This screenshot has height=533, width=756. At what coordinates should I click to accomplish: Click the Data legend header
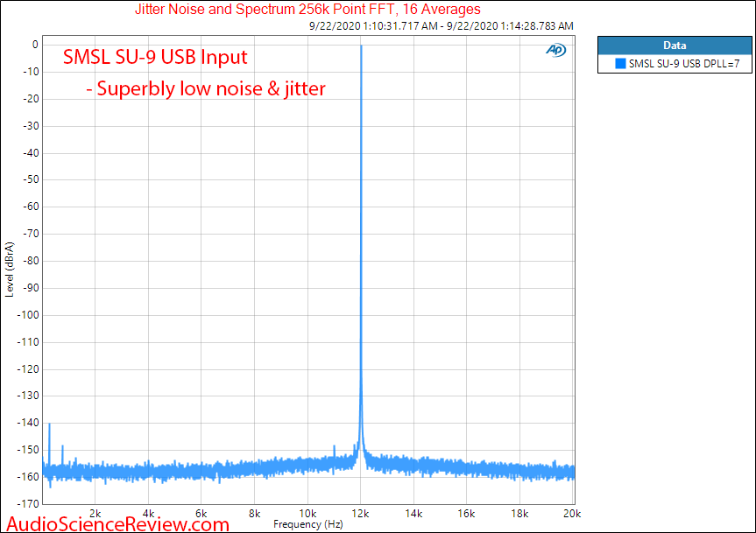675,46
